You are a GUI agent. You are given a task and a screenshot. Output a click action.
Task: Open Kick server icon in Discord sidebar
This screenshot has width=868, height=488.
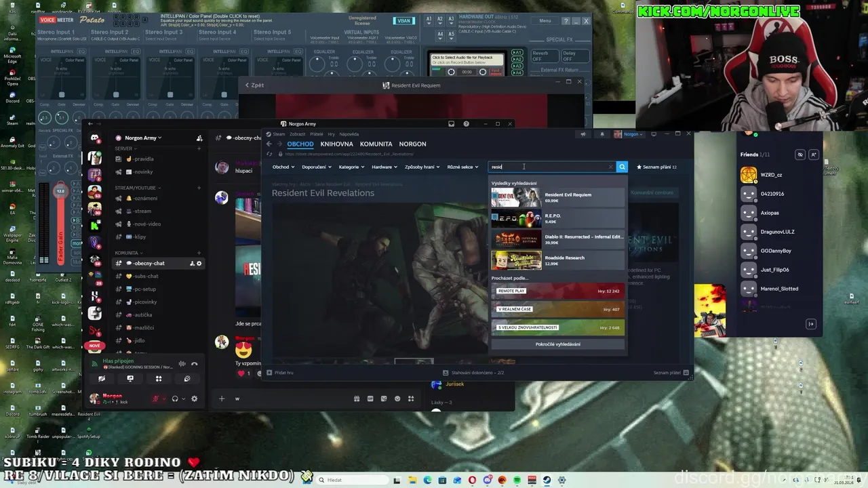click(95, 226)
